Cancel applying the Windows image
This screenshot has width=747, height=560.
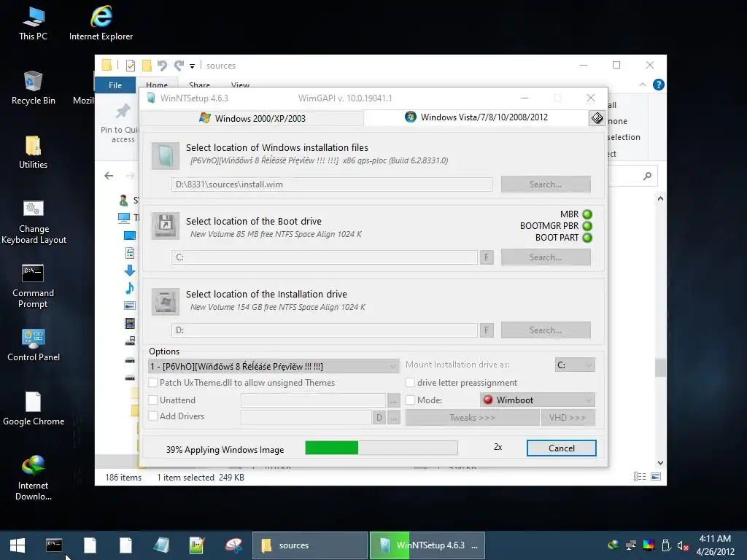click(561, 448)
